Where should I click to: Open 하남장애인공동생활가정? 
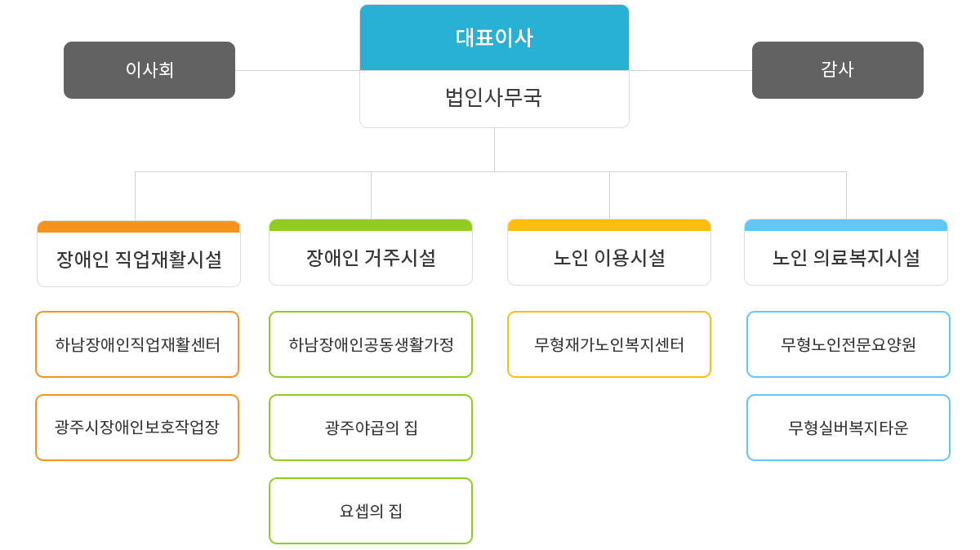pos(371,344)
